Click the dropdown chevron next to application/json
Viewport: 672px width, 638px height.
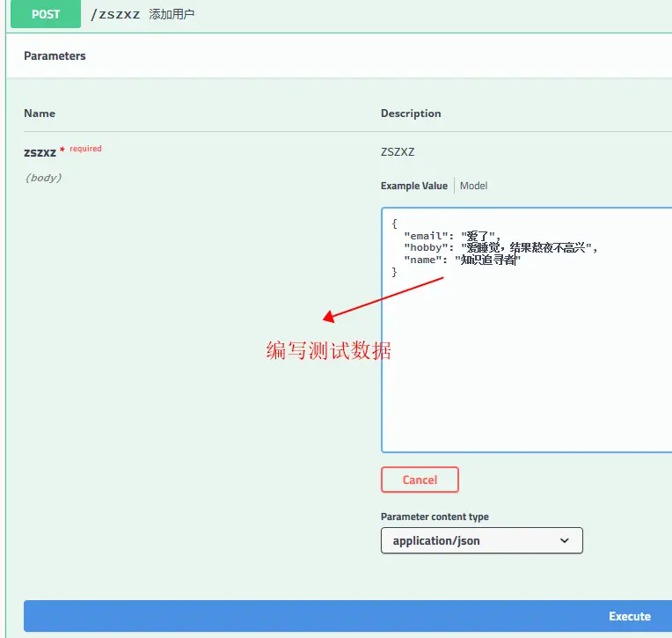tap(565, 540)
